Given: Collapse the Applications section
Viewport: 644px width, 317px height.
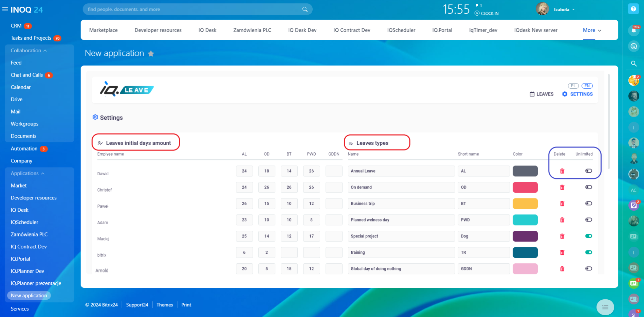Looking at the screenshot, I should [x=27, y=174].
